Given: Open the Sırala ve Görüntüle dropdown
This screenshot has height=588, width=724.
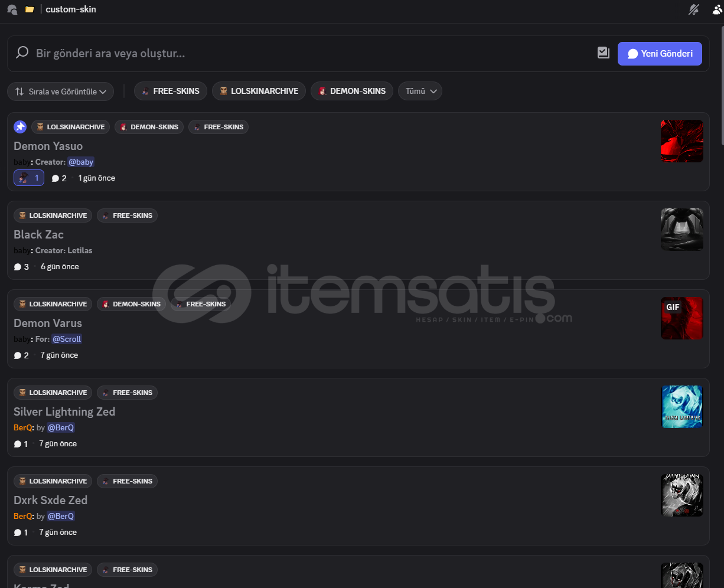Looking at the screenshot, I should pos(61,92).
